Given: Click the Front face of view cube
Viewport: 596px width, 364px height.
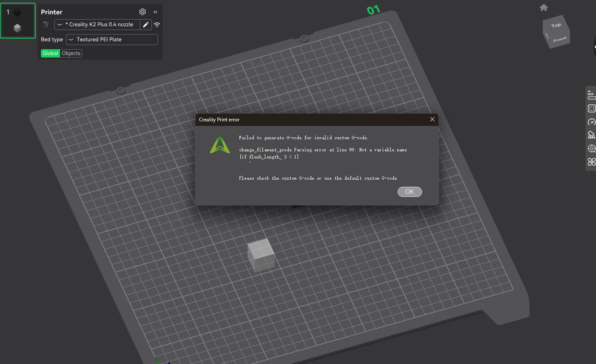Looking at the screenshot, I should pos(559,40).
